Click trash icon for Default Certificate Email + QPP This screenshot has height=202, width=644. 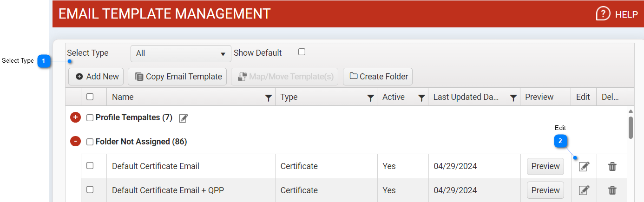click(612, 190)
